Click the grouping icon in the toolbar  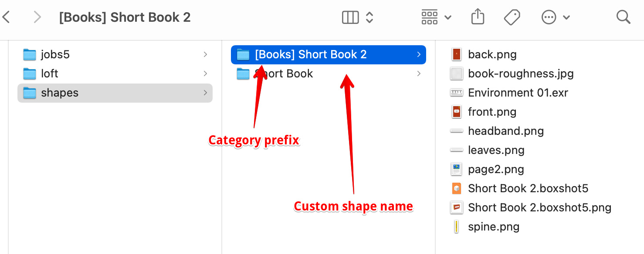(430, 17)
